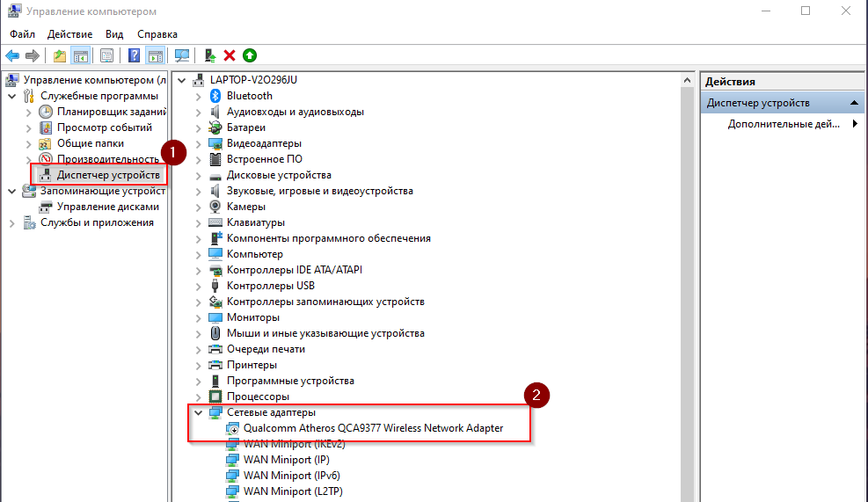The image size is (868, 502).
Task: Select Просмотр событий in left tree
Action: point(104,127)
